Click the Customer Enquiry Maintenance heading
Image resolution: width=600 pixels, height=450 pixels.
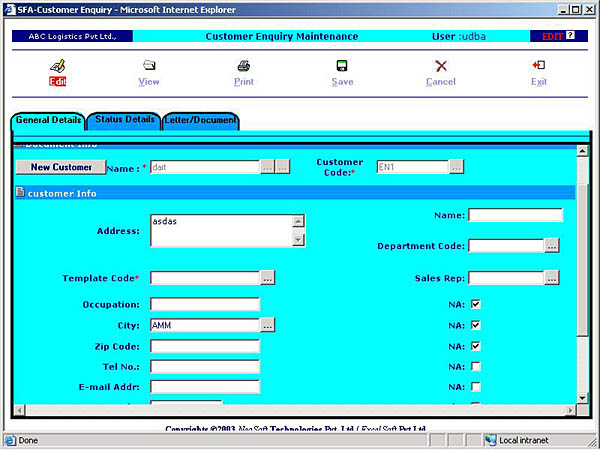[282, 36]
